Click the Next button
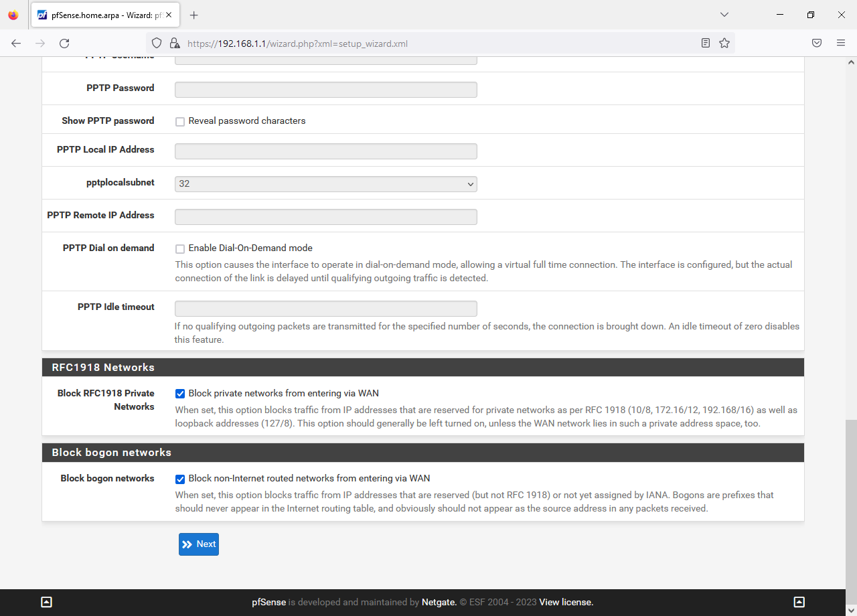Viewport: 857px width, 616px height. [199, 544]
